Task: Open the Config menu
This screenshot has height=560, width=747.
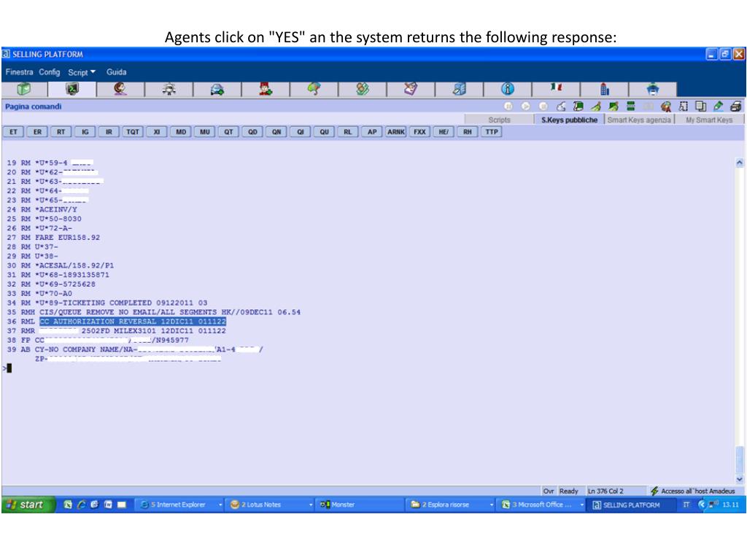Action: pos(50,72)
